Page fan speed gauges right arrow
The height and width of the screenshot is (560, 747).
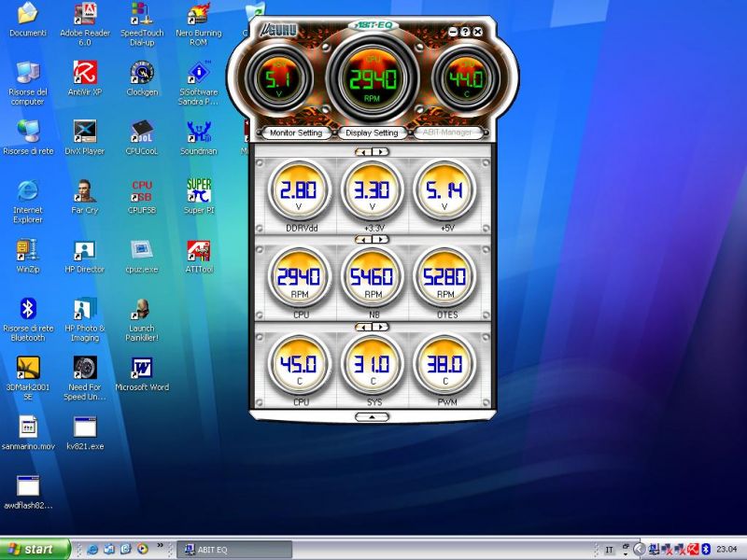tap(380, 240)
